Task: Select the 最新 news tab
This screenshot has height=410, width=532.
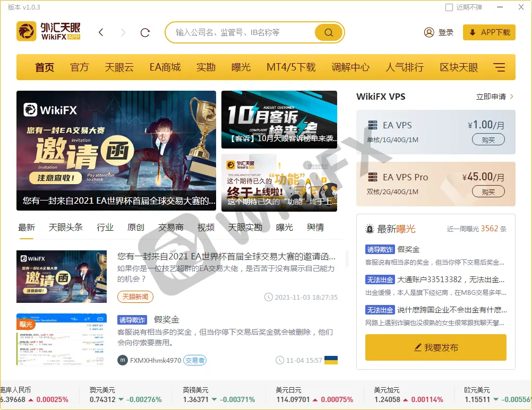Action: point(27,228)
